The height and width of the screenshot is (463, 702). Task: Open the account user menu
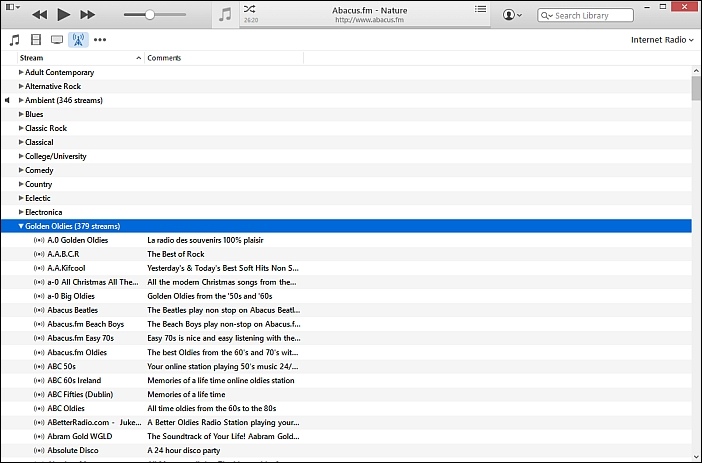(x=512, y=15)
